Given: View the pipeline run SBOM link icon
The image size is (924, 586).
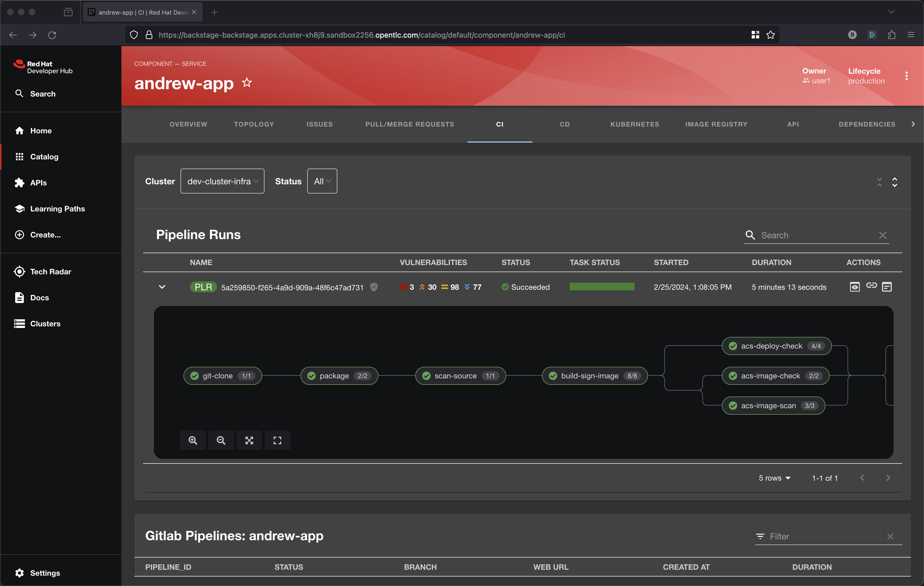Looking at the screenshot, I should 871,285.
